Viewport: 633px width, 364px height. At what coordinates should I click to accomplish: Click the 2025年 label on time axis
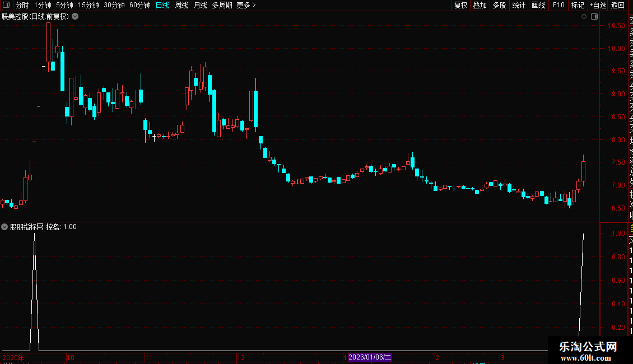pyautogui.click(x=13, y=357)
